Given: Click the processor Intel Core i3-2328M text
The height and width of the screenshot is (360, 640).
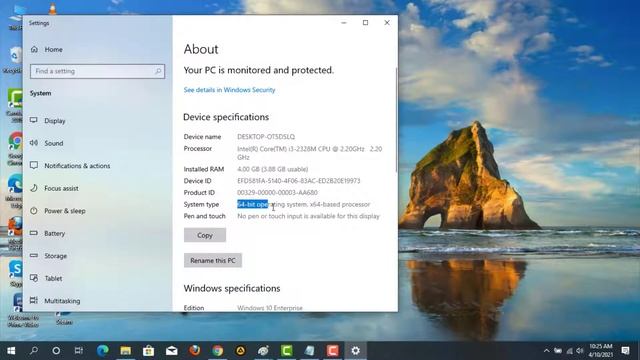Looking at the screenshot, I should click(309, 153).
